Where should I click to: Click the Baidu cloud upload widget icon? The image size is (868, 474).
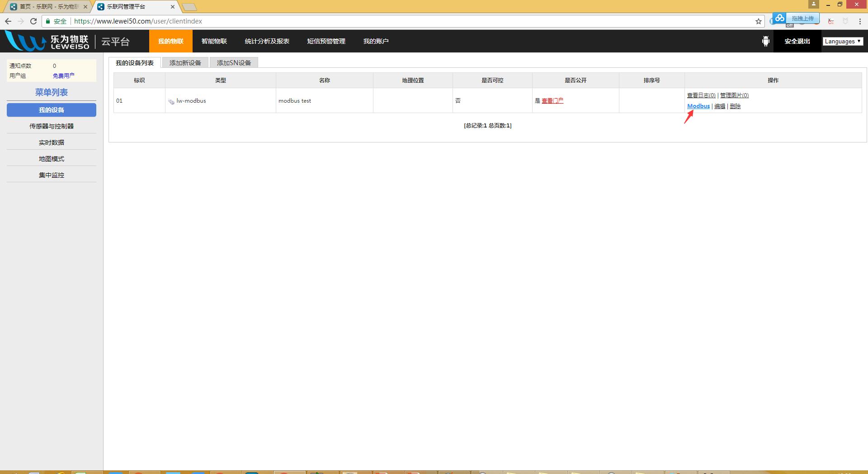pyautogui.click(x=779, y=18)
